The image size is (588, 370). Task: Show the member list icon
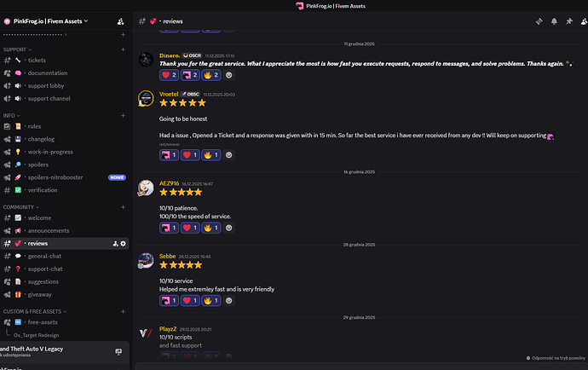[584, 20]
